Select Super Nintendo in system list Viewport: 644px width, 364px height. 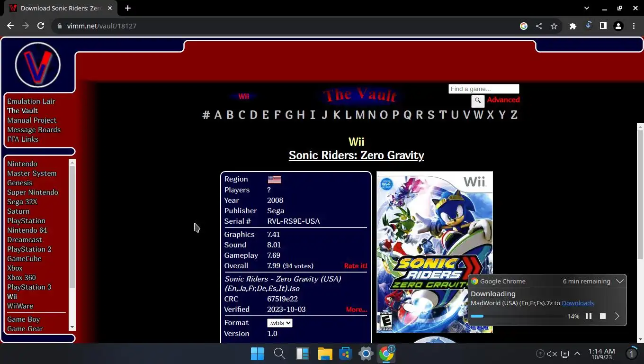coord(33,192)
